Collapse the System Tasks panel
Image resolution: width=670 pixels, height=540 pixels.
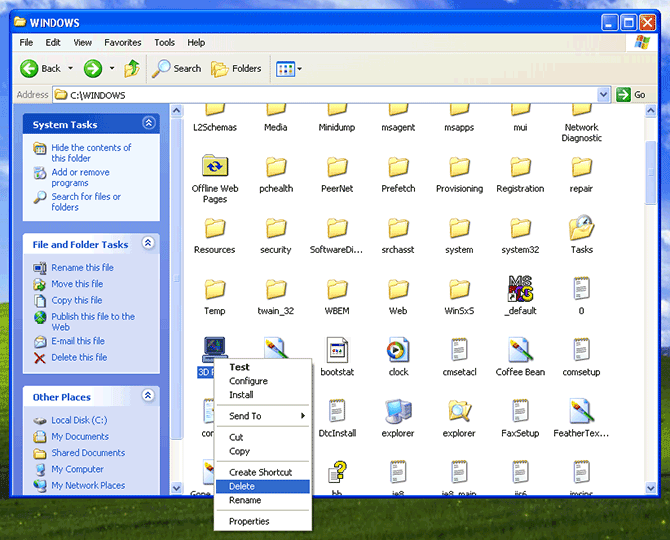point(148,123)
